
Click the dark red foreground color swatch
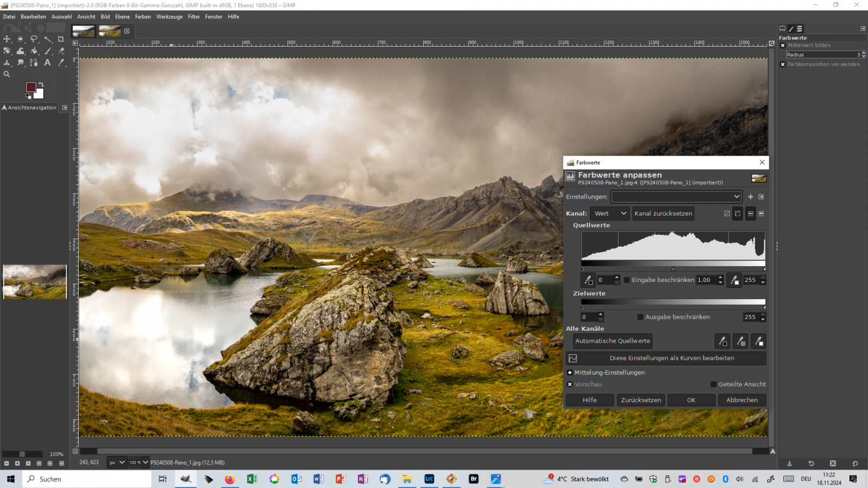click(30, 87)
